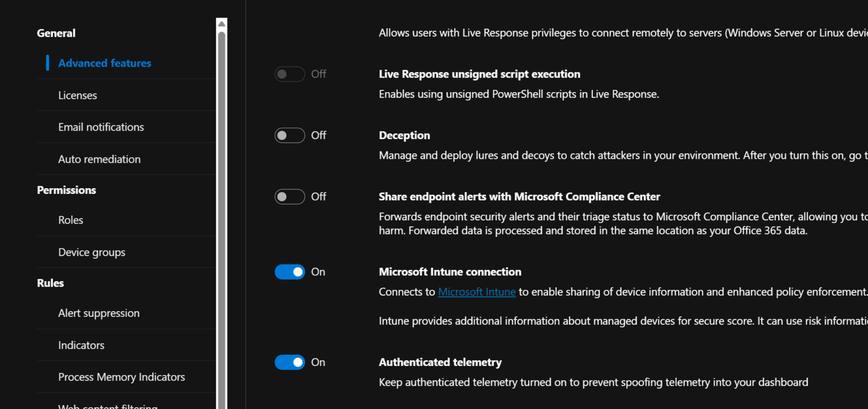Click Live Response unsigned script execution heading

479,74
